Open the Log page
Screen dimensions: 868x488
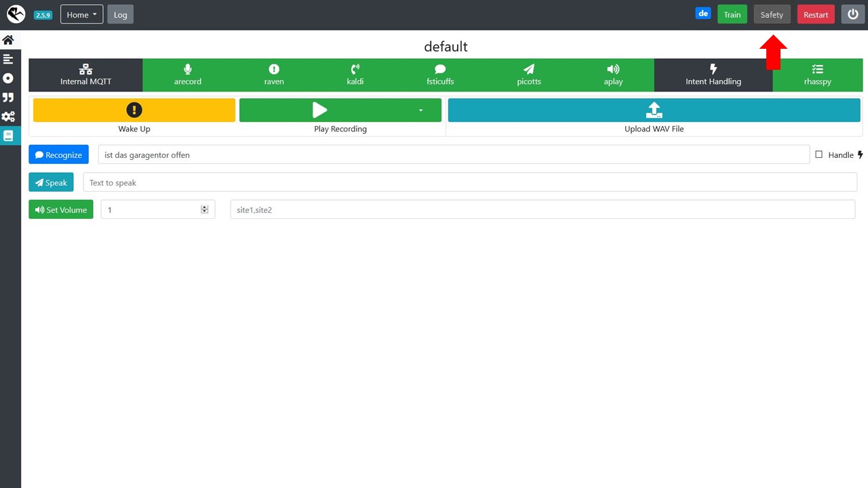[120, 14]
